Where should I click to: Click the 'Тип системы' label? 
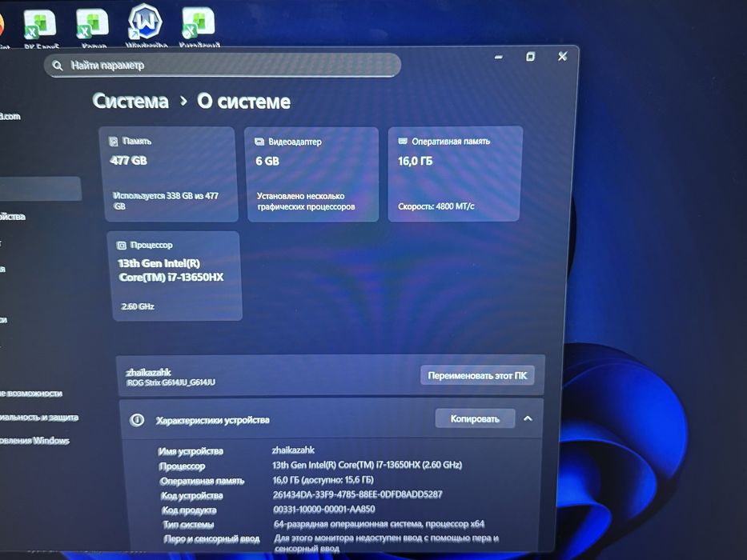(188, 524)
